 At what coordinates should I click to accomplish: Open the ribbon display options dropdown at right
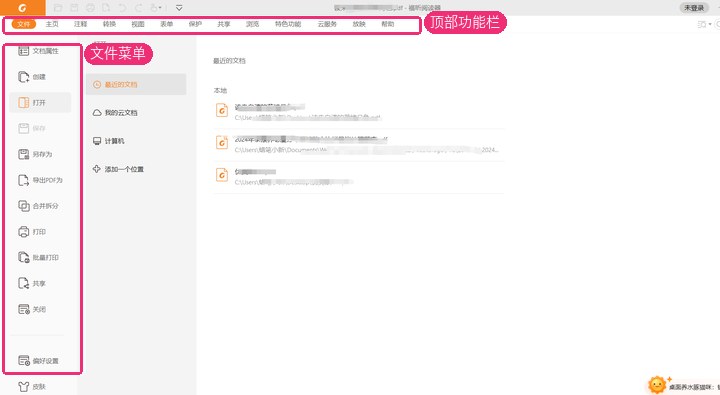(704, 24)
